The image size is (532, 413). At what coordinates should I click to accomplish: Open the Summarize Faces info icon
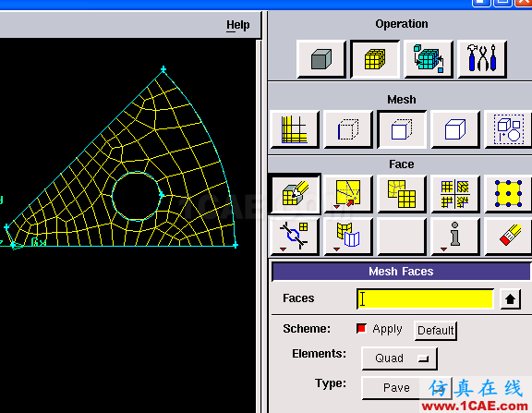(455, 236)
